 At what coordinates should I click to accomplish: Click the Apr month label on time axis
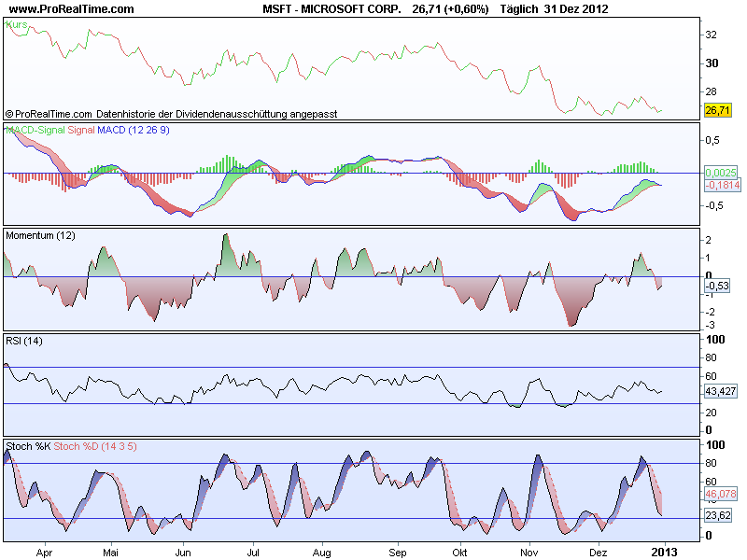click(44, 553)
